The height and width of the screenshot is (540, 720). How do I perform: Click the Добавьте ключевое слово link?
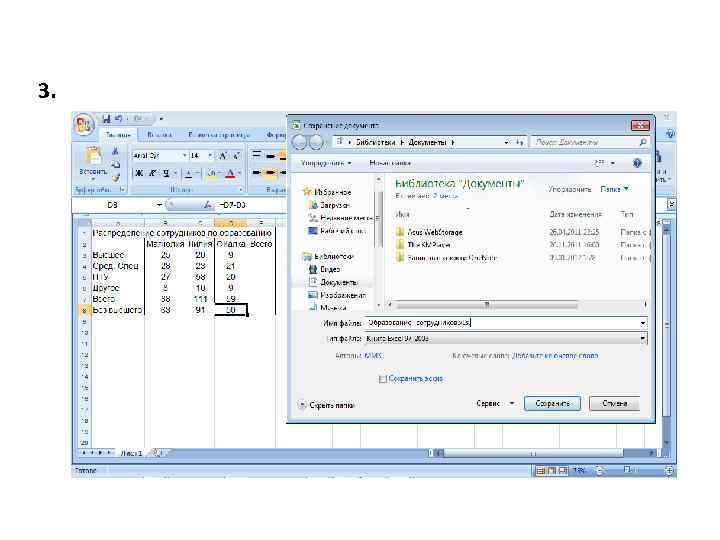tap(555, 355)
